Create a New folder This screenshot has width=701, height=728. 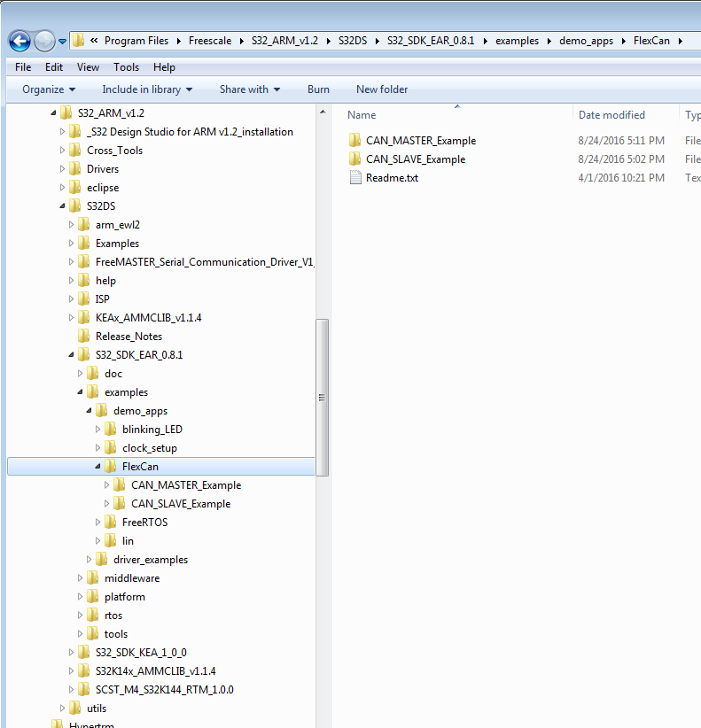click(x=382, y=89)
